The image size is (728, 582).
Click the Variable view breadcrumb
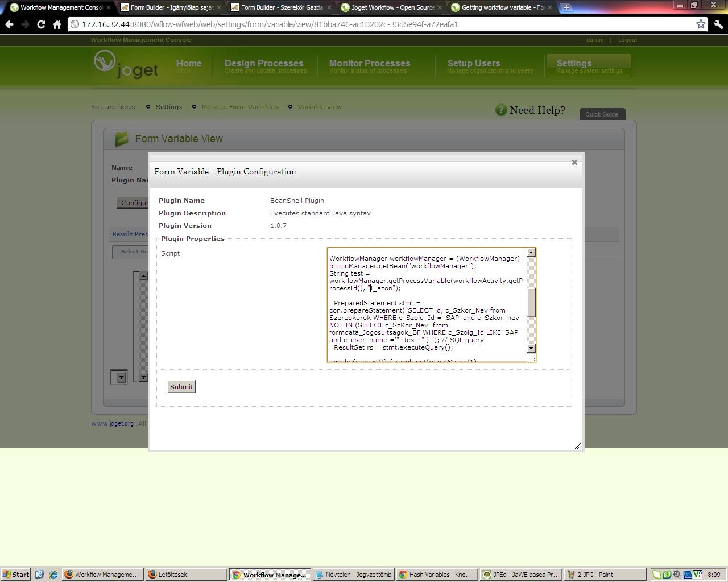pyautogui.click(x=320, y=107)
